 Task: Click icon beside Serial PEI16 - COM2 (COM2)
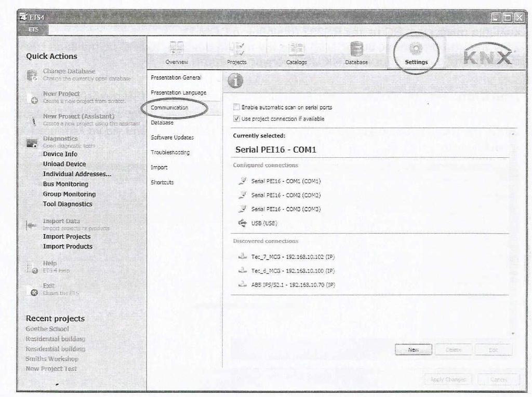click(x=242, y=195)
